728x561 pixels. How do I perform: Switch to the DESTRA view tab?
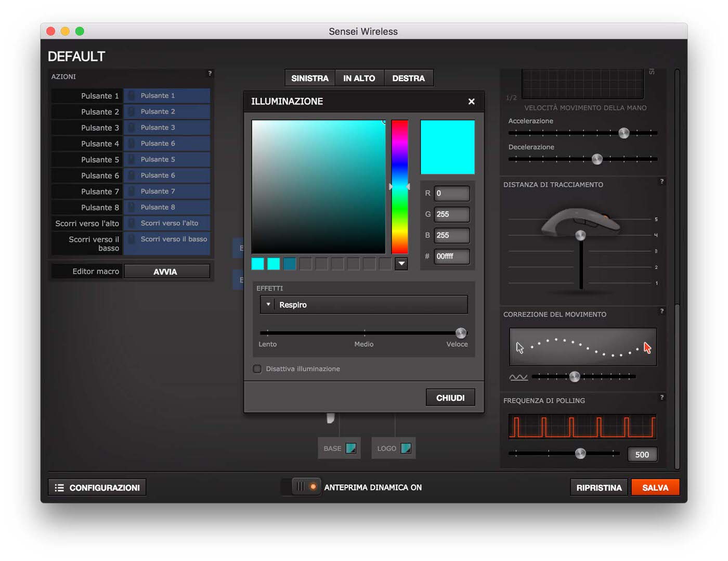pyautogui.click(x=409, y=78)
